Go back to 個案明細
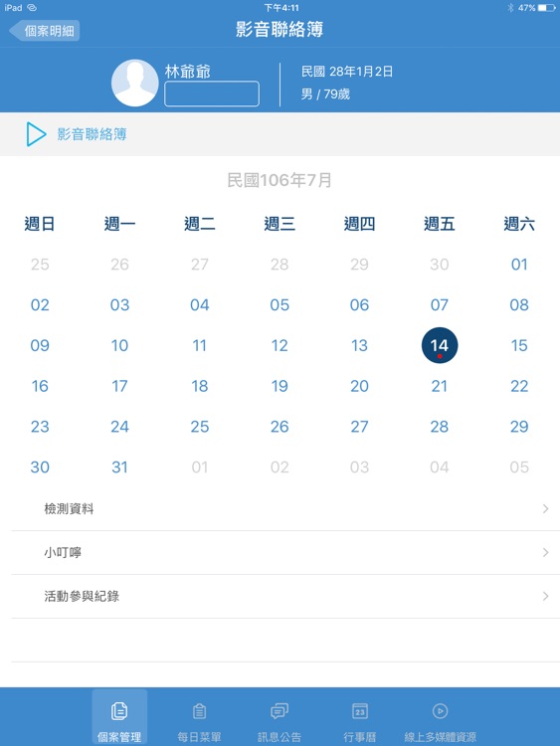The image size is (560, 746). pos(44,31)
